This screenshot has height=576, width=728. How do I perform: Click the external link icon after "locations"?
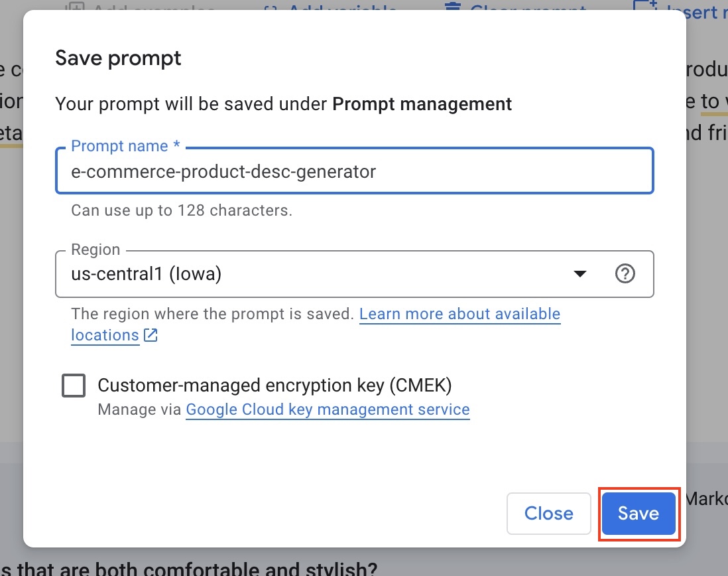click(150, 335)
